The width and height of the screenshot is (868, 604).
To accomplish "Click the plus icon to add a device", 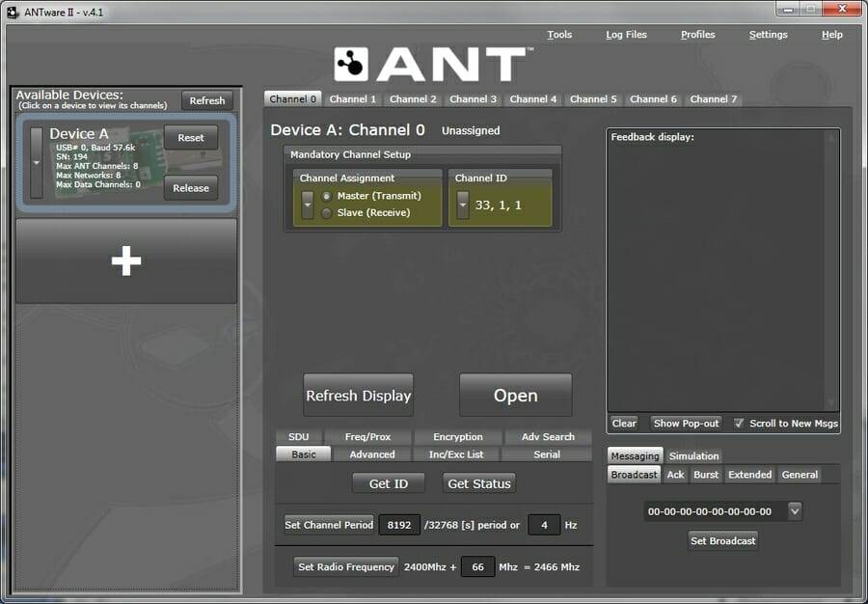I will pos(125,259).
